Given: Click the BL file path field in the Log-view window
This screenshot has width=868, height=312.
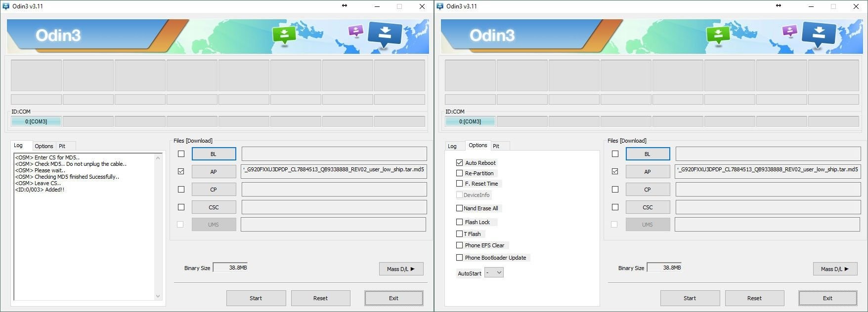Looking at the screenshot, I should point(334,154).
